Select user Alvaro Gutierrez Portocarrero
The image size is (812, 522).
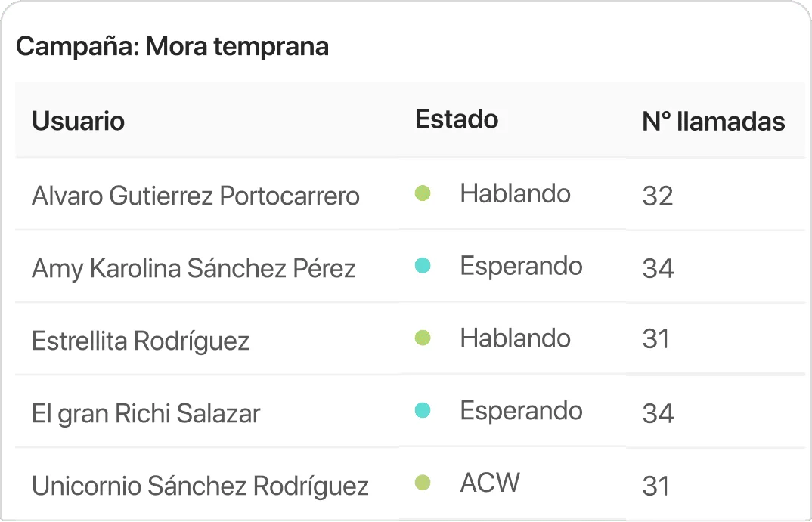point(195,196)
